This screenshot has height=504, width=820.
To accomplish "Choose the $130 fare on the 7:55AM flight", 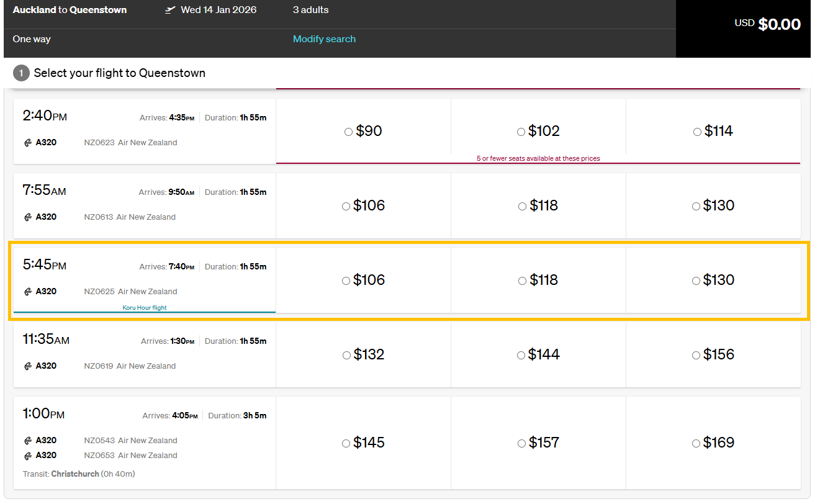I will [x=696, y=206].
